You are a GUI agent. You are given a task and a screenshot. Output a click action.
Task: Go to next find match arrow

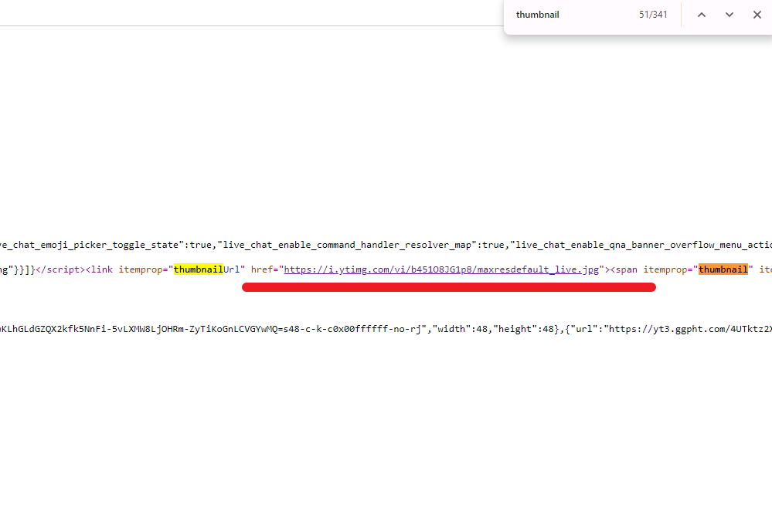pyautogui.click(x=729, y=15)
